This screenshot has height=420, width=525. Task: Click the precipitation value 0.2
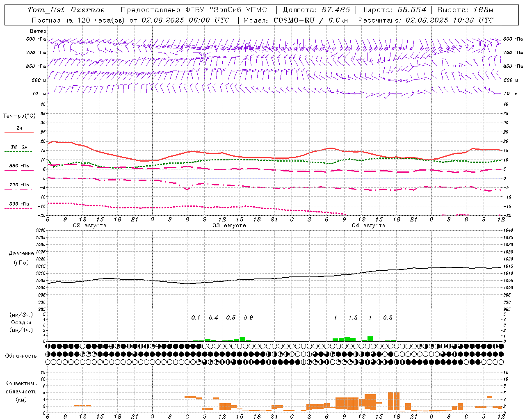click(388, 318)
